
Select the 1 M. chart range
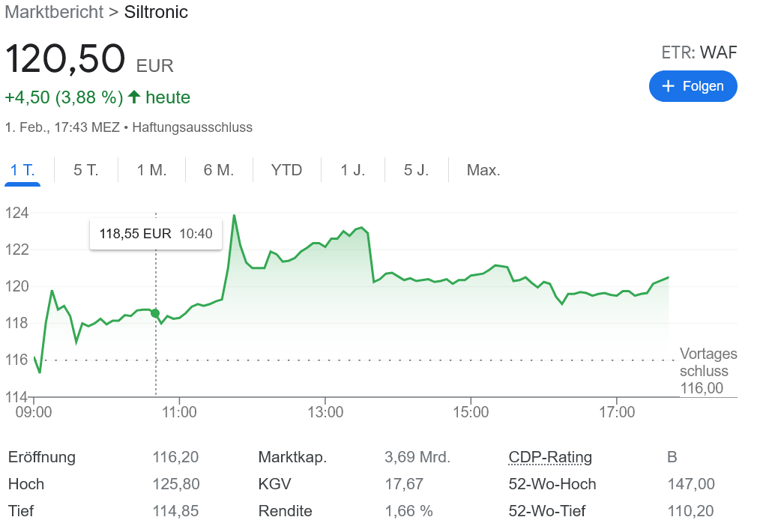coord(151,170)
